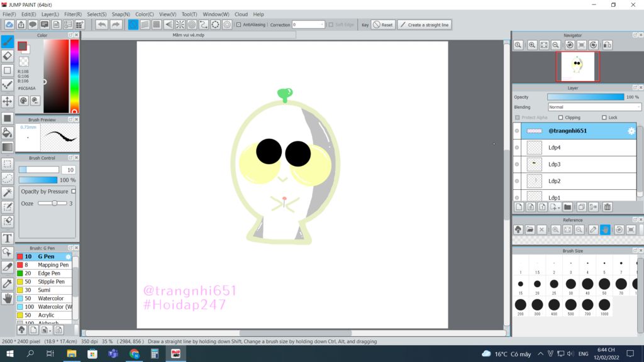Screen dimensions: 644x362
Task: Toggle the AntiAliasing checkbox
Action: (x=238, y=25)
